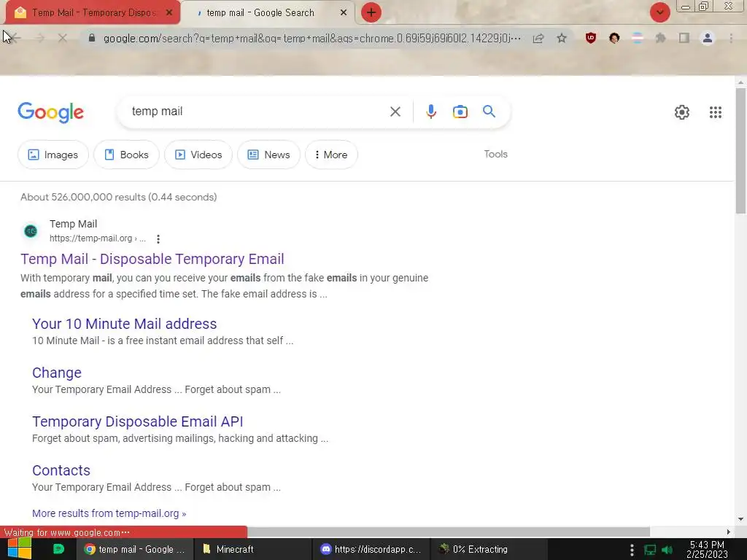Submit search with the magnifying glass icon
Screen dimensions: 747x560
tap(489, 112)
